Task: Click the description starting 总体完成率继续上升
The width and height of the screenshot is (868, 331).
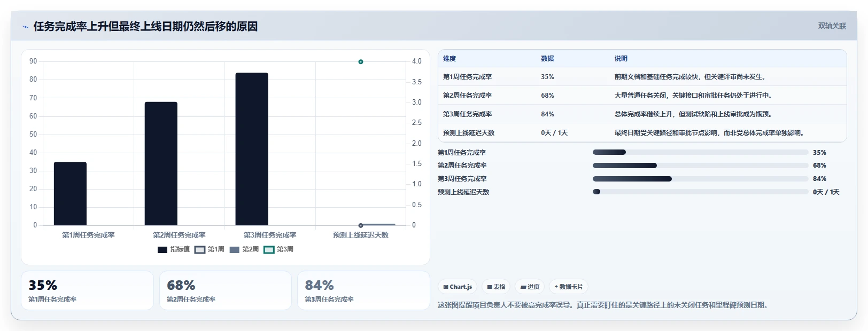Action: (x=694, y=114)
